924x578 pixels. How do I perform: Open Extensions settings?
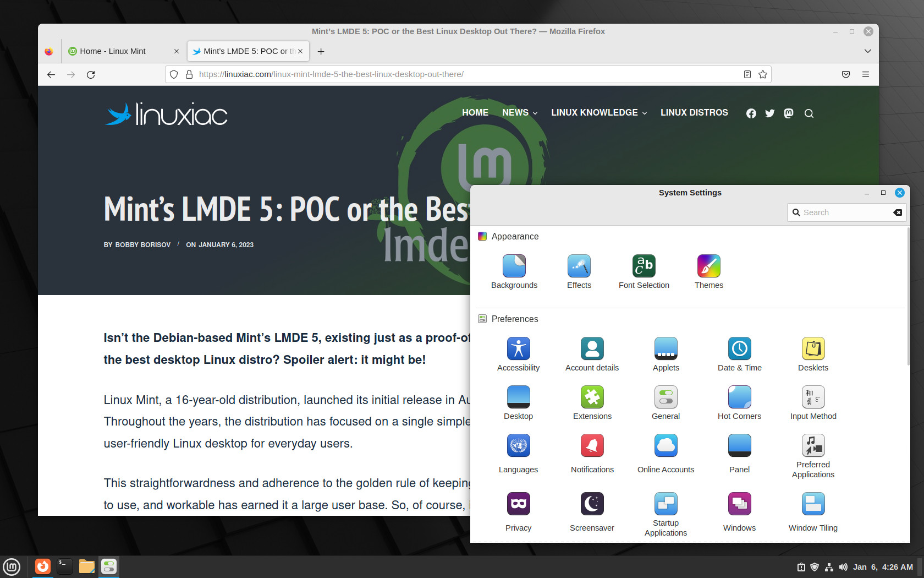[592, 403]
